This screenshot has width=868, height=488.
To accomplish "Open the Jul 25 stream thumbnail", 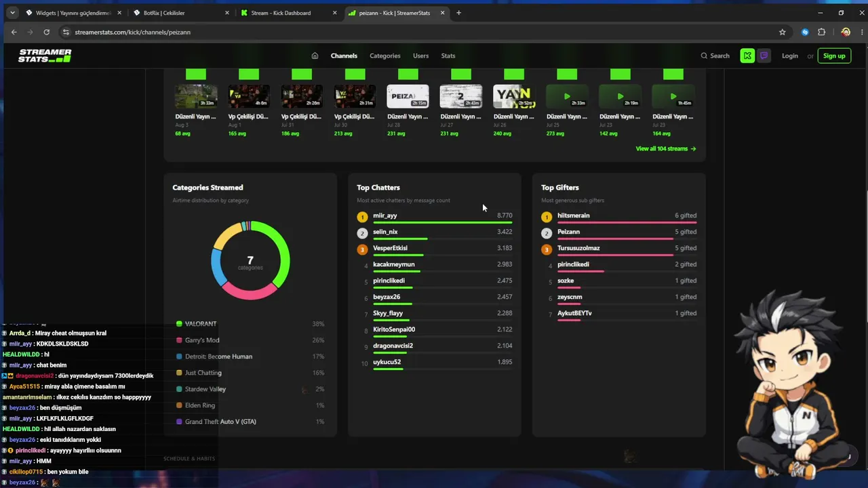I will pos(567,96).
